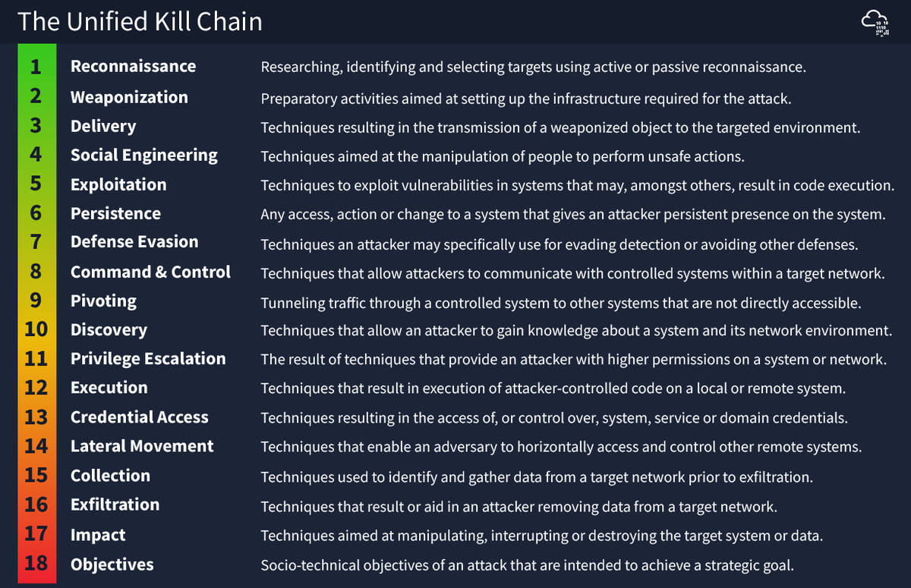The image size is (911, 588).
Task: Click the Privilege Escalation label
Action: pyautogui.click(x=148, y=359)
